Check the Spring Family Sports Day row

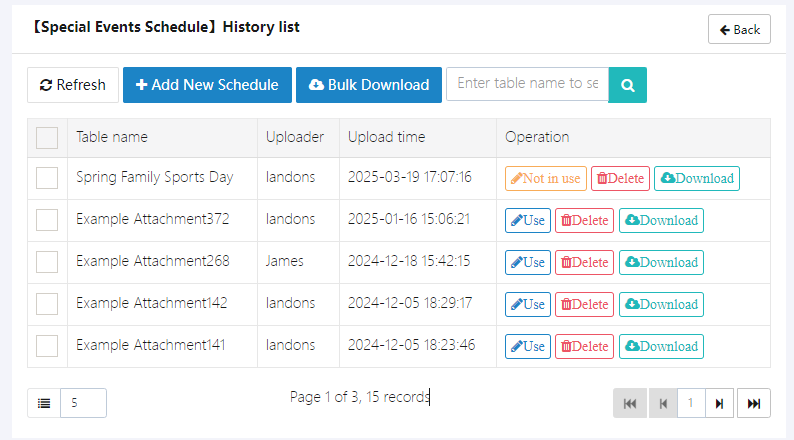coord(47,179)
